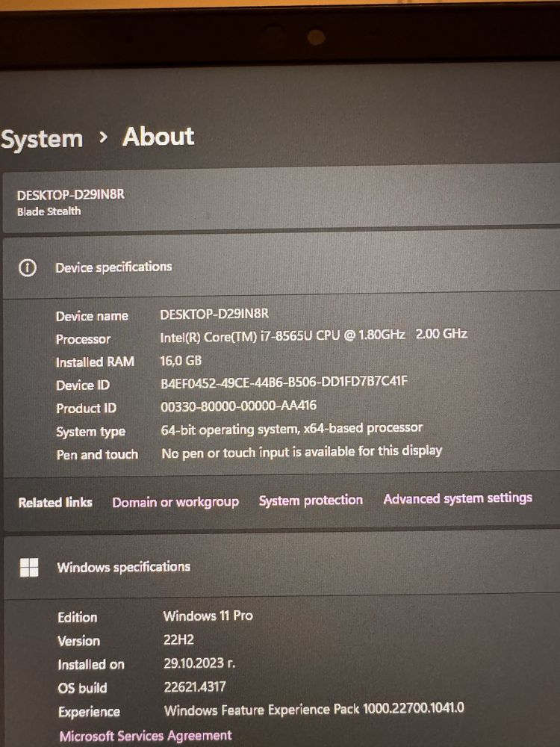
Task: Select the Device name value DESKTOP-D29IN8R
Action: pyautogui.click(x=214, y=314)
